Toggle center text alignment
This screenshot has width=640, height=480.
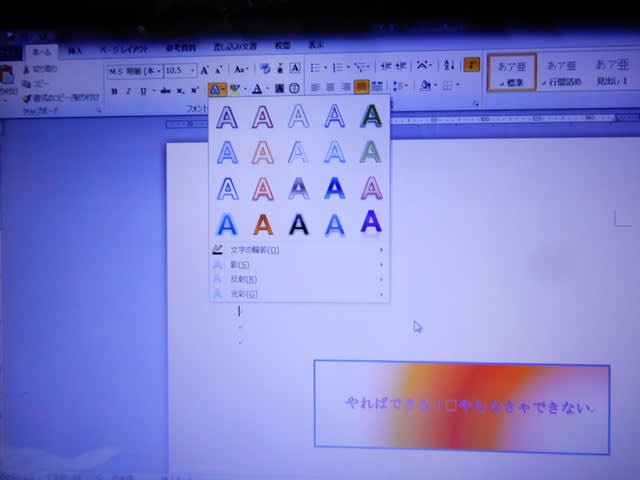point(328,88)
